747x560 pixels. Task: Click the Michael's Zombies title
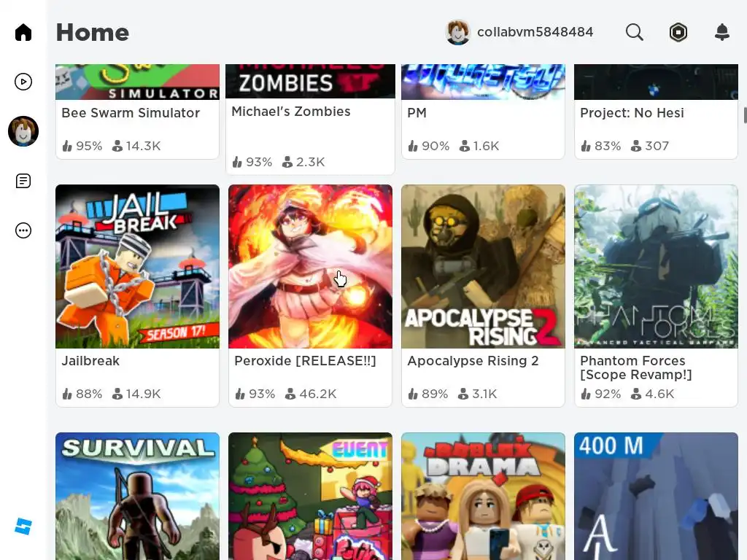pyautogui.click(x=290, y=112)
